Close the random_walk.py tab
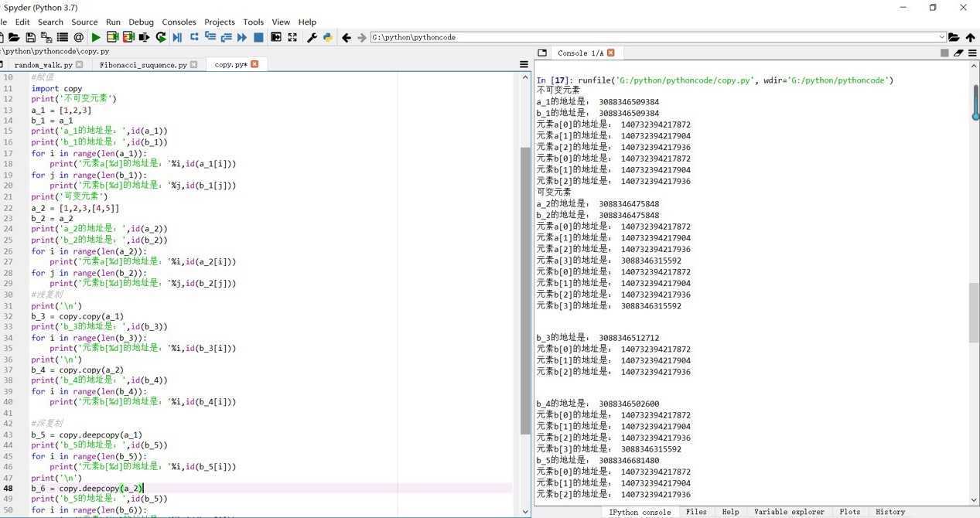Viewport: 980px width, 518px height. [79, 65]
